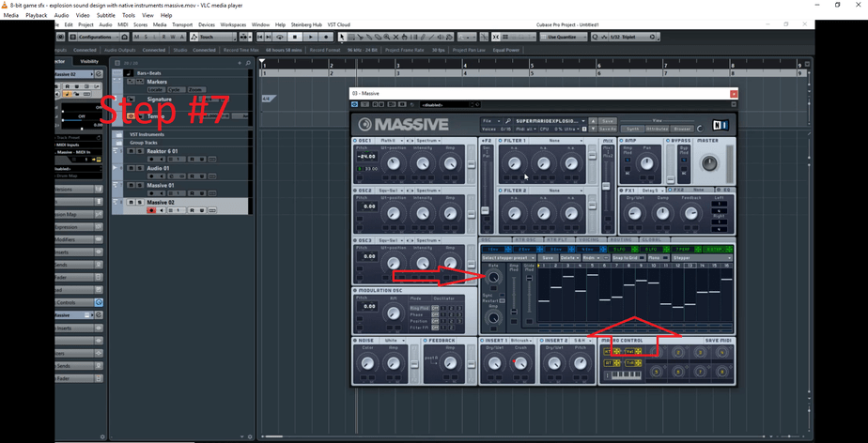Click Amp Mod slider in Stepper
Image resolution: width=868 pixels, height=443 pixels.
[514, 296]
